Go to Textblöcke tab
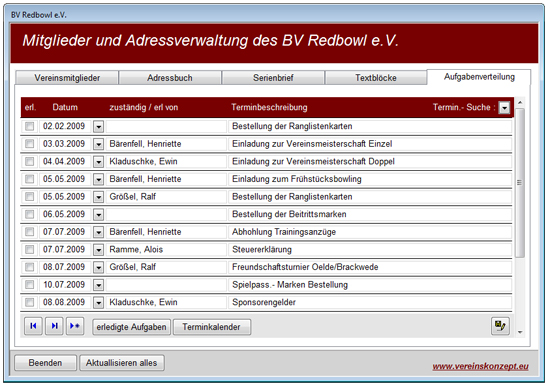Image resolution: width=550 pixels, height=388 pixels. point(376,78)
